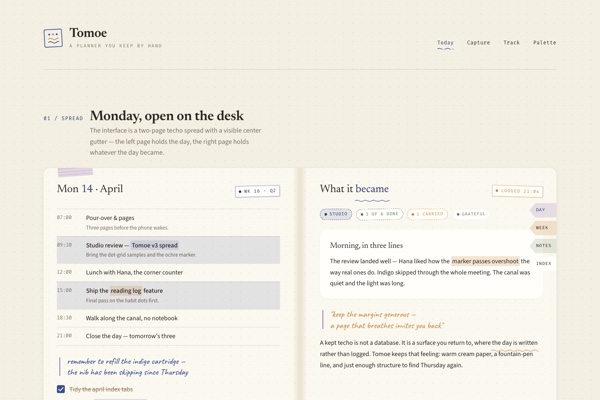
Task: Select the WEEK index tab
Action: point(543,228)
